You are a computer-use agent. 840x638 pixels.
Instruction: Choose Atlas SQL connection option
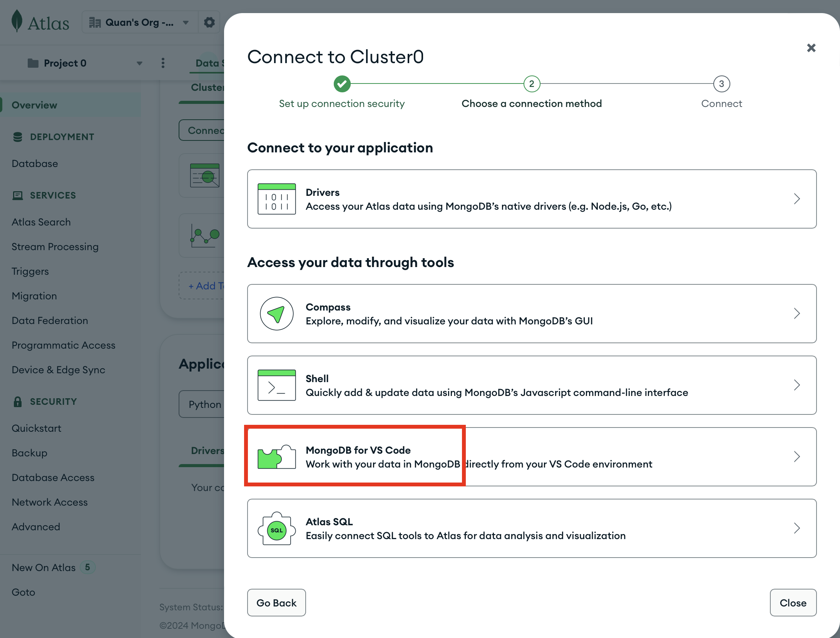532,528
